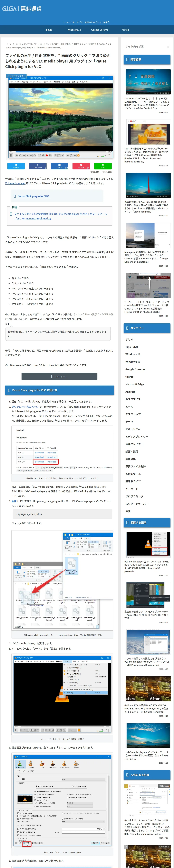
Task: Select the Tips・小技 category
Action: point(132,347)
